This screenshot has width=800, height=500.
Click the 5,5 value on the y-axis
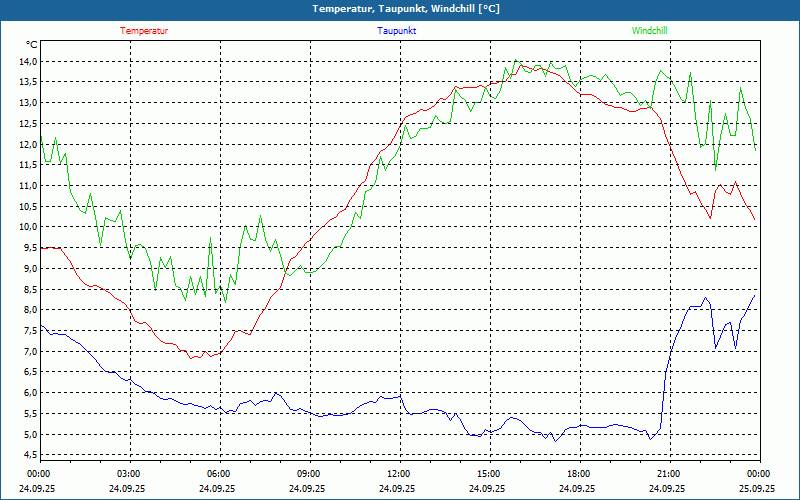(x=28, y=414)
